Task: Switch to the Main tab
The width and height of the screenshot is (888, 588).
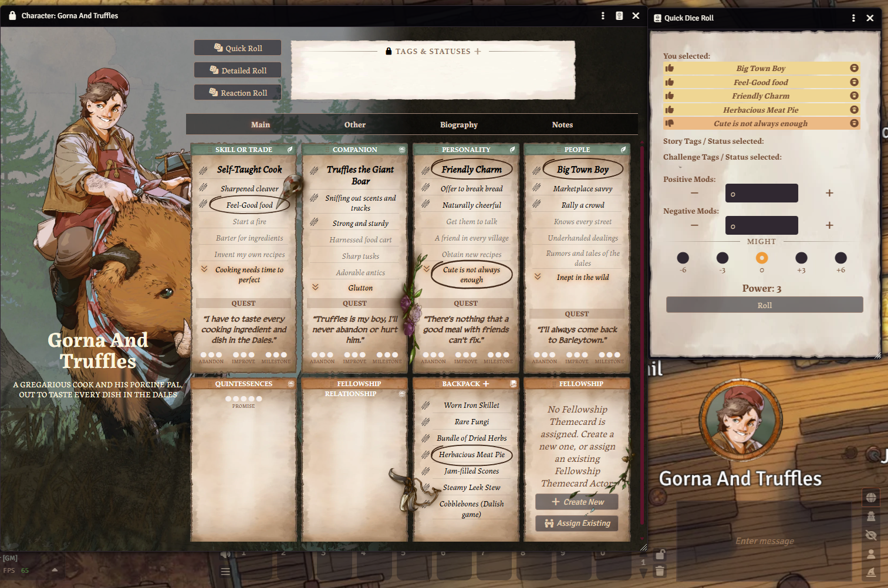Action: [261, 124]
